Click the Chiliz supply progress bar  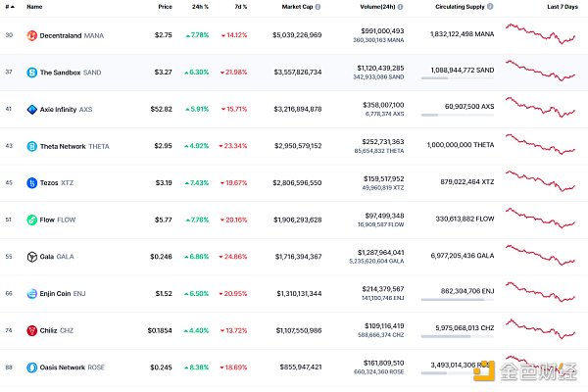[457, 336]
